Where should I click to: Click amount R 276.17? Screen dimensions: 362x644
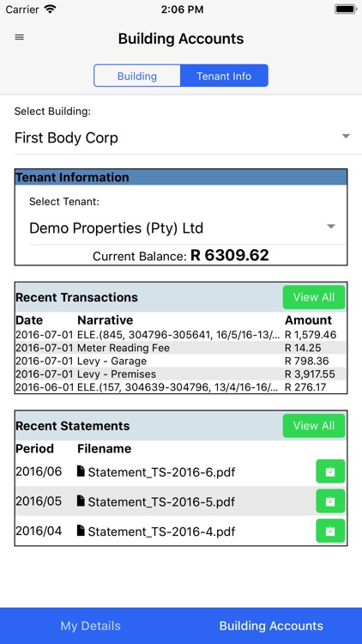(x=306, y=387)
